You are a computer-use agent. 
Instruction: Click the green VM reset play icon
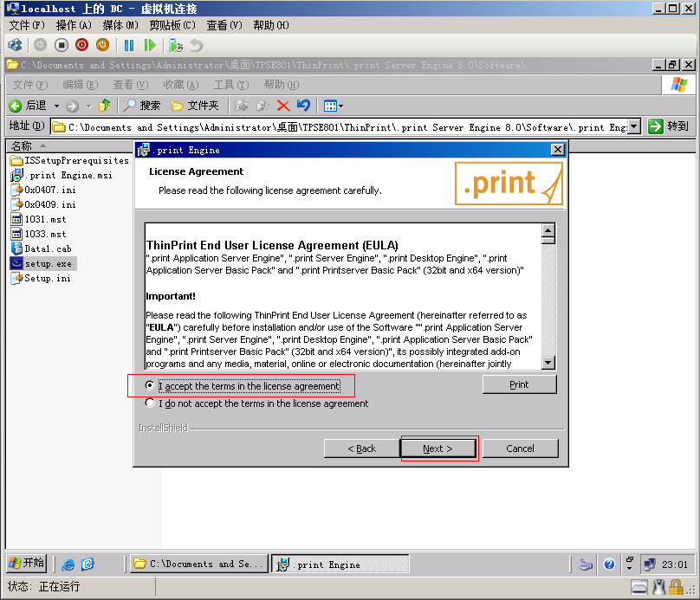[150, 45]
